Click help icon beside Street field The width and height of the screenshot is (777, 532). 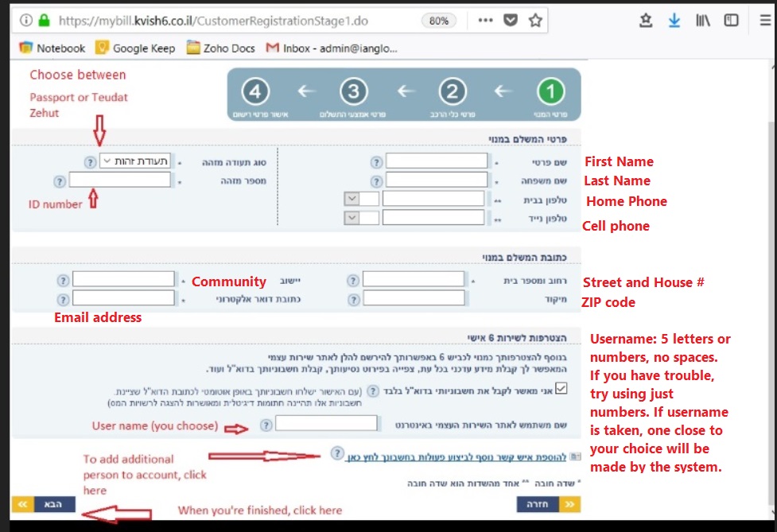click(x=352, y=281)
